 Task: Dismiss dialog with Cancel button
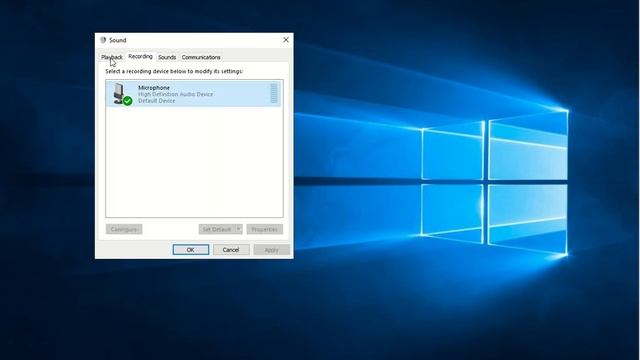click(231, 250)
